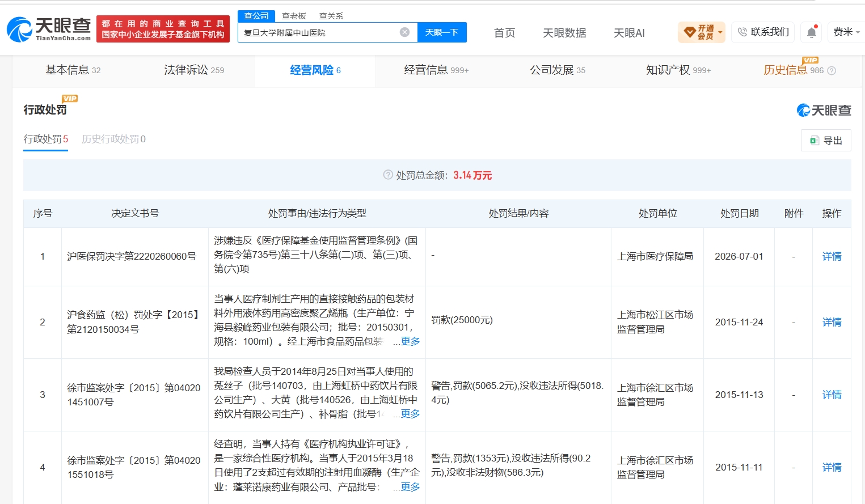The width and height of the screenshot is (865, 504).
Task: Click the 处罚结果/内容 column header
Action: click(518, 213)
